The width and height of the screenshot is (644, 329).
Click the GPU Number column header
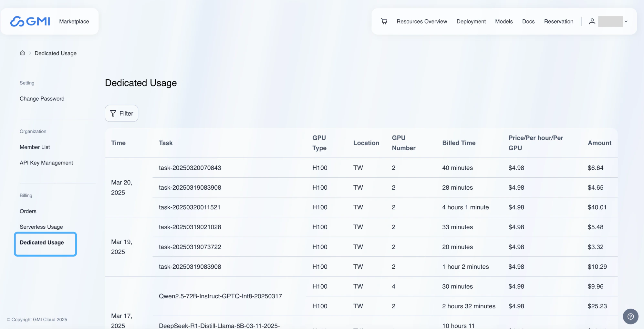404,143
